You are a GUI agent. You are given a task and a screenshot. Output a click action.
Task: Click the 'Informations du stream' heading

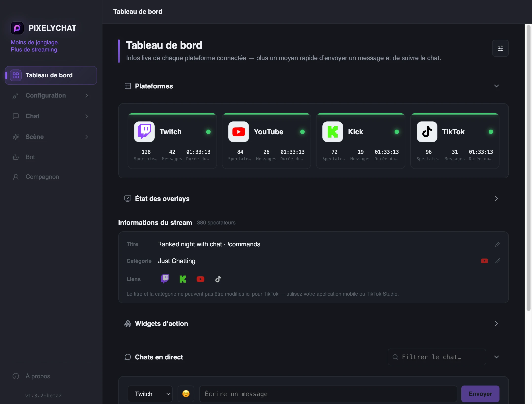tap(155, 223)
